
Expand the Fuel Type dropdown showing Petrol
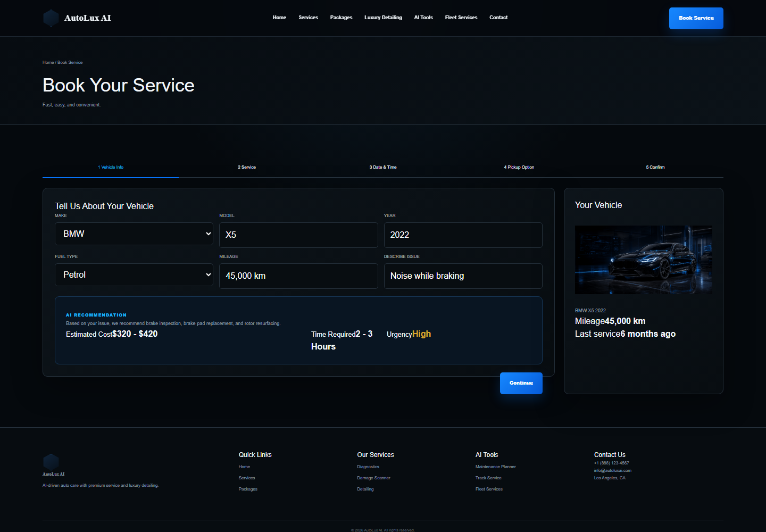tap(134, 275)
